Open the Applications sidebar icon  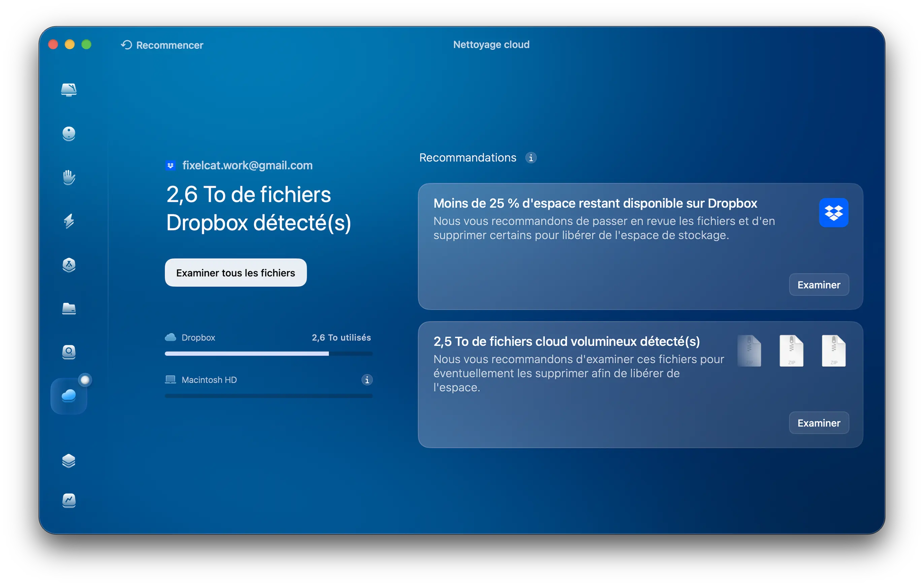pyautogui.click(x=69, y=265)
